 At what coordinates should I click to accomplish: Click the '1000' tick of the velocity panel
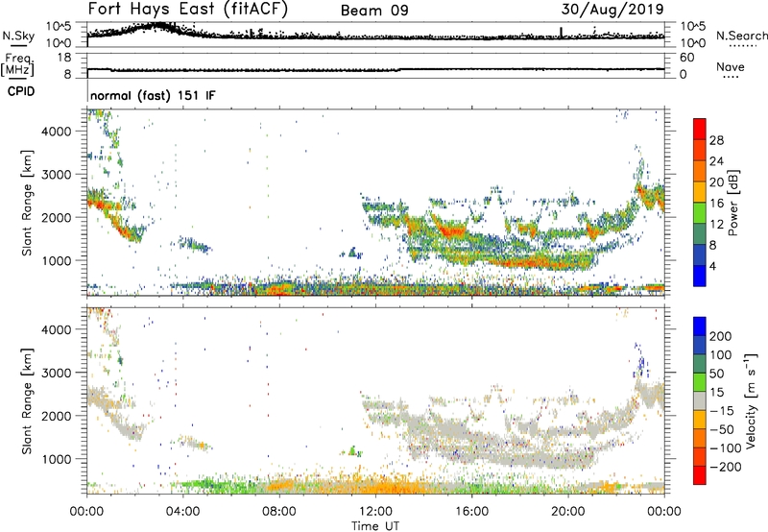(x=56, y=459)
